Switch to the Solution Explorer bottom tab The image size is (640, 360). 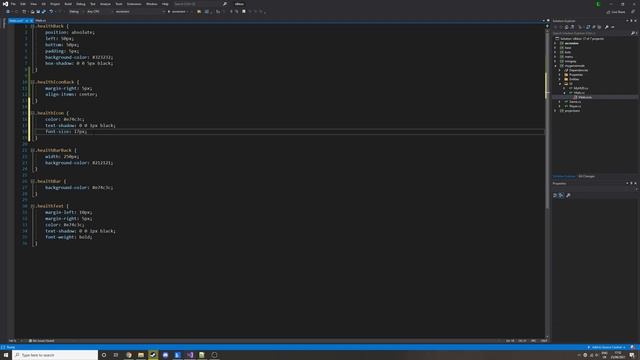click(x=564, y=176)
